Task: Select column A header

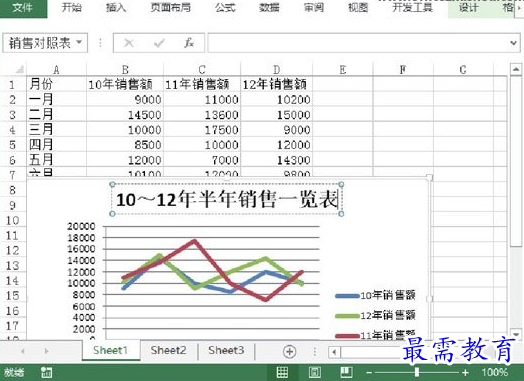Action: pyautogui.click(x=56, y=70)
